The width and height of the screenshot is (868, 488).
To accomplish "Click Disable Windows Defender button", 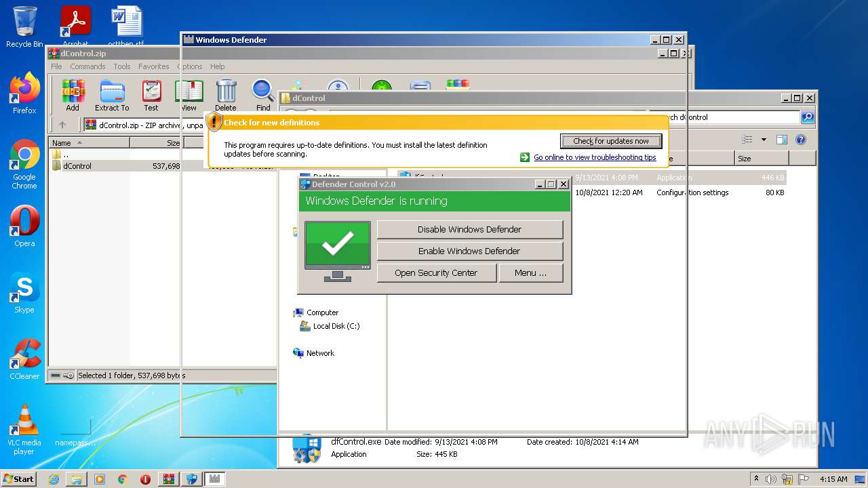I will tap(469, 230).
